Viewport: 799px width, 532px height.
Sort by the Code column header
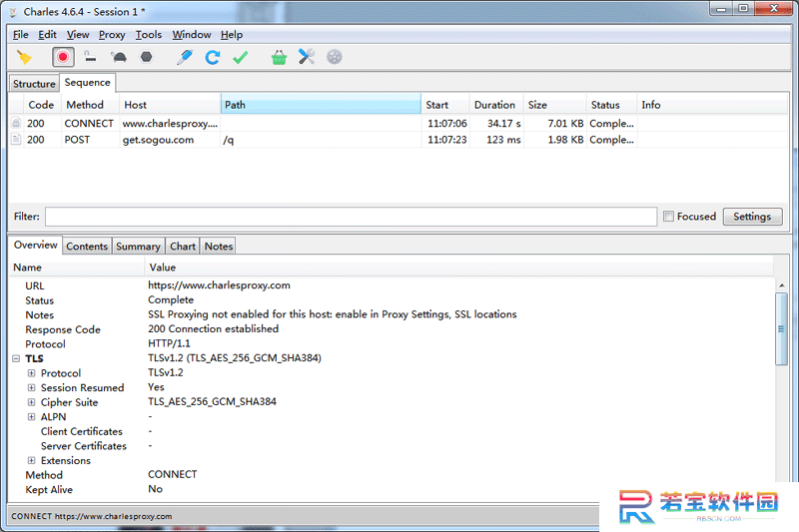41,105
